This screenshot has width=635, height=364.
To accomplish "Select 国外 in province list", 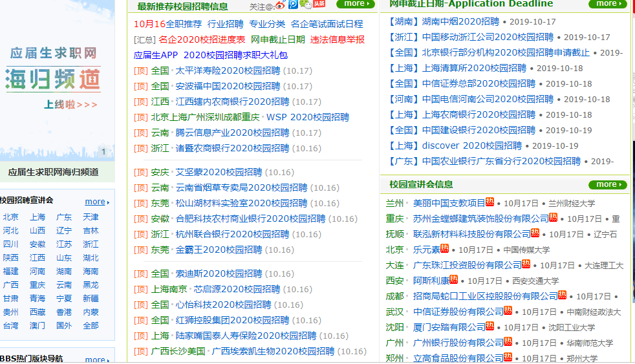I will click(x=65, y=326).
